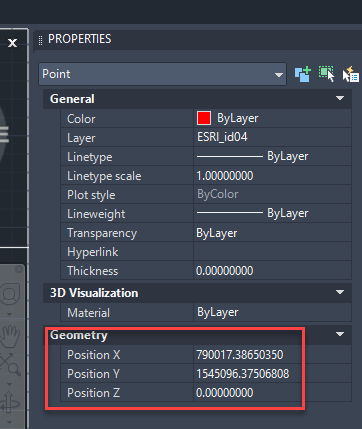Image resolution: width=362 pixels, height=429 pixels.
Task: Edit the Linetype scale value 1.00000000
Action: point(272,175)
